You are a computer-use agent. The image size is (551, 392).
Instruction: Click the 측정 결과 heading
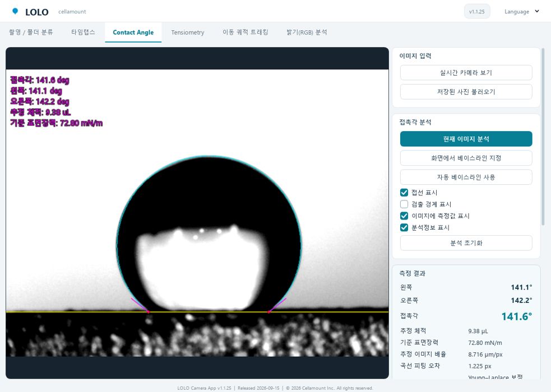click(x=412, y=273)
